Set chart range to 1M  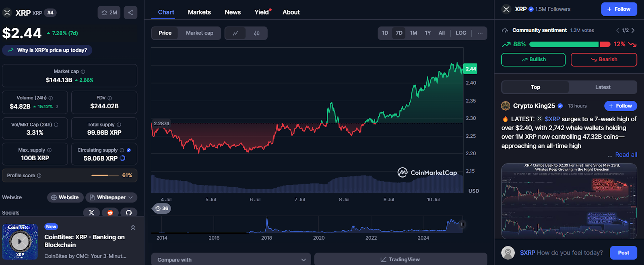coord(414,33)
